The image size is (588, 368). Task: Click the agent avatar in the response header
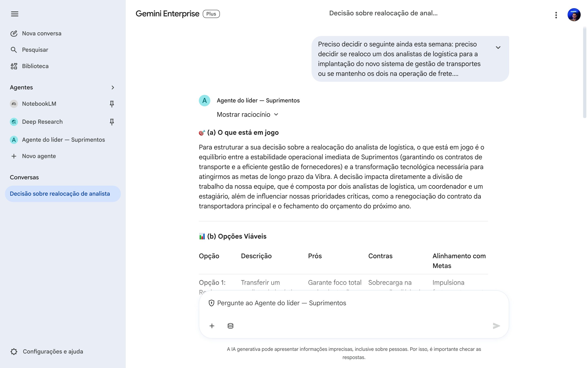[205, 101]
